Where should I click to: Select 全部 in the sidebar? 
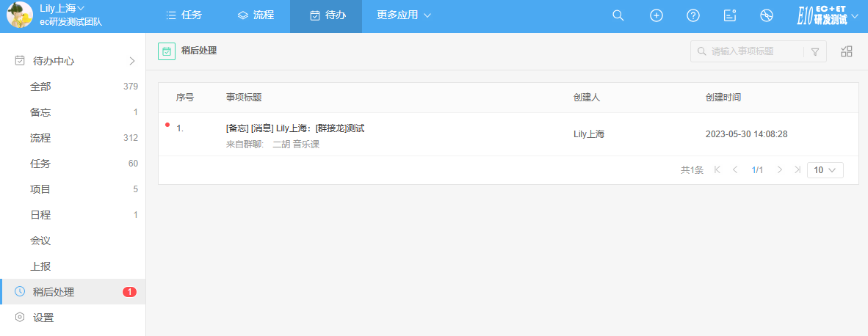point(40,87)
